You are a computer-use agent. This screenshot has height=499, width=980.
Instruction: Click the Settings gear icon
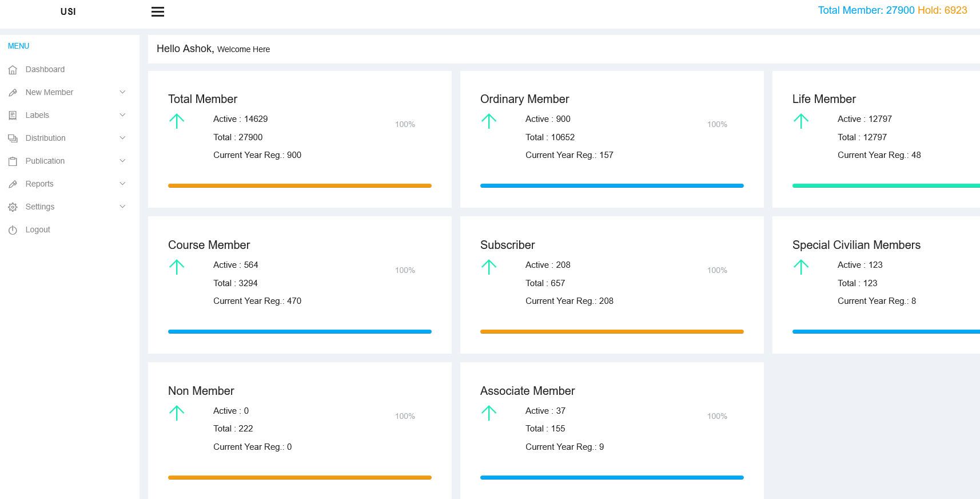click(x=13, y=207)
